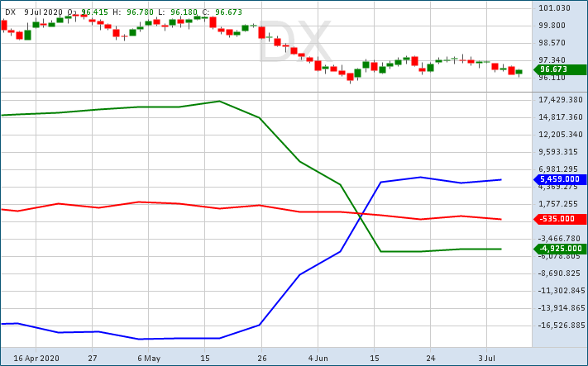The height and width of the screenshot is (366, 588).
Task: Click the green 96.673 price marker
Action: point(560,69)
